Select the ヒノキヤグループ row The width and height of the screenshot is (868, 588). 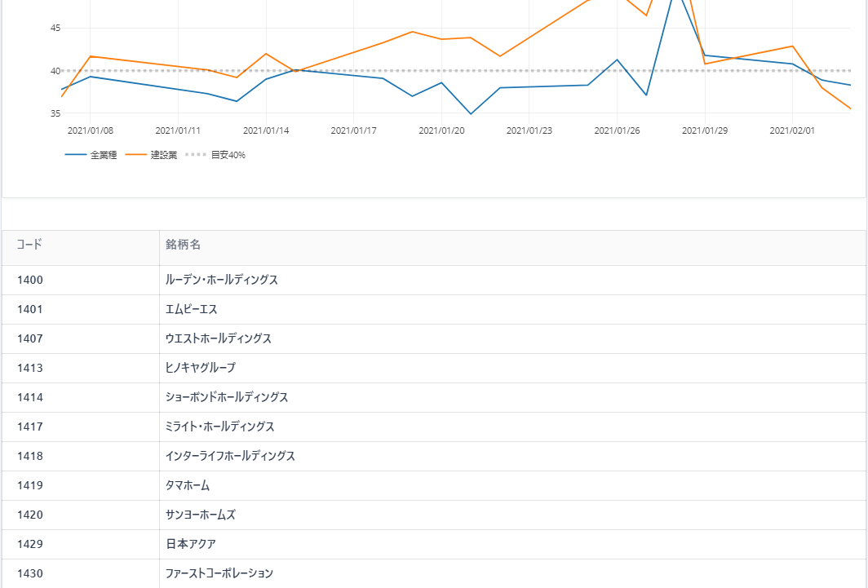tap(200, 368)
